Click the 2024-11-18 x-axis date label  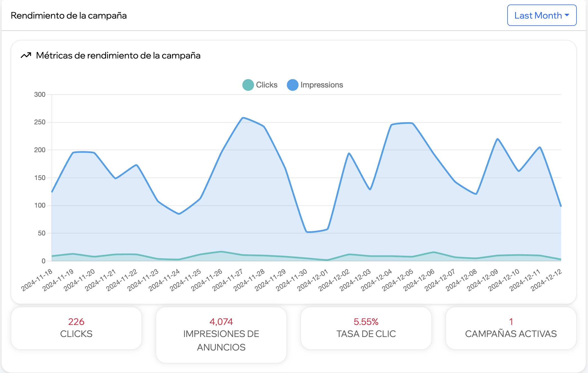click(x=37, y=280)
